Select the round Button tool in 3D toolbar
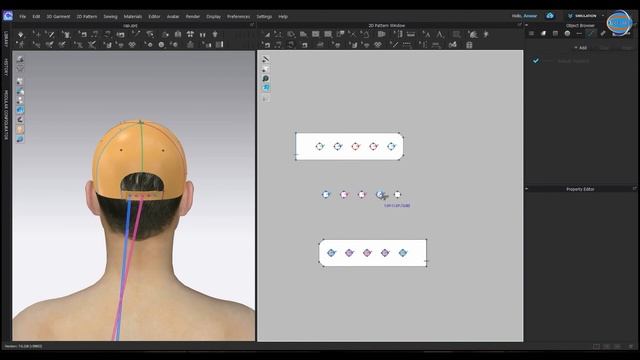Screen dimensions: 640x360 coord(161,44)
